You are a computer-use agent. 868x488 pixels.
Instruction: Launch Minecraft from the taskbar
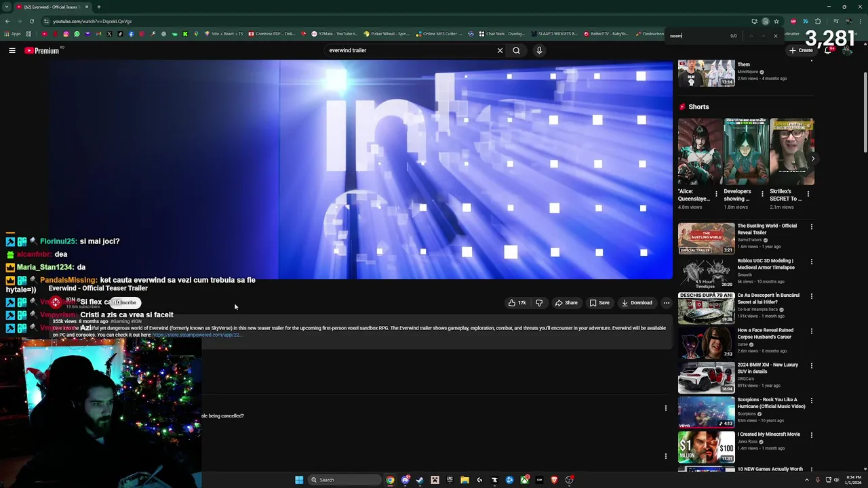[435, 480]
